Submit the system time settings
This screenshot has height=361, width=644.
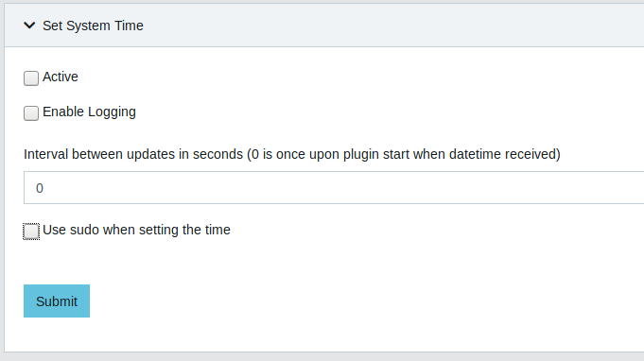(x=57, y=301)
